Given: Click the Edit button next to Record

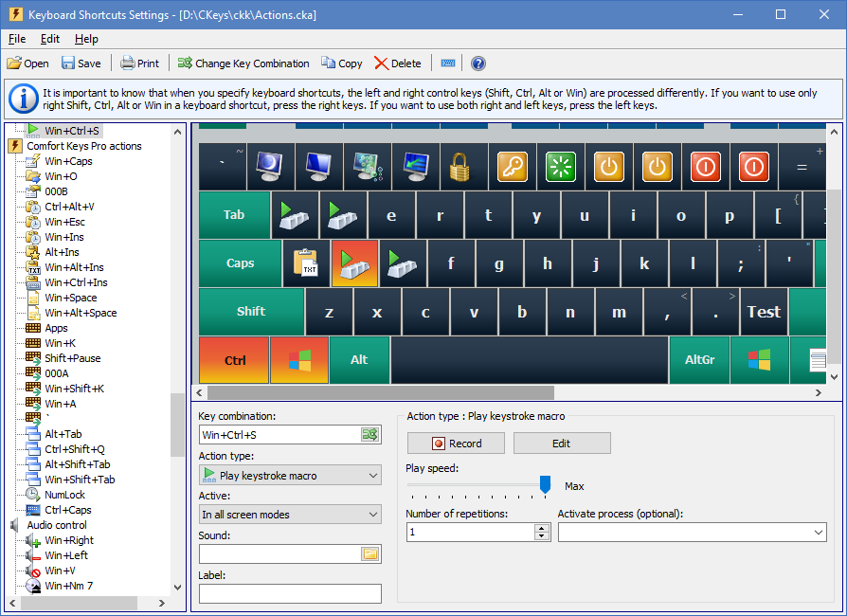Looking at the screenshot, I should click(x=562, y=444).
